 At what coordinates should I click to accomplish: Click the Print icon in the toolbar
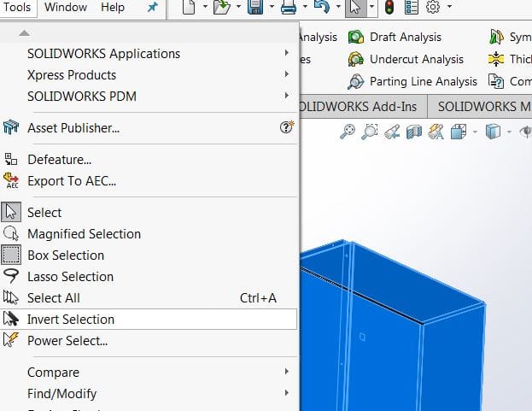point(289,8)
